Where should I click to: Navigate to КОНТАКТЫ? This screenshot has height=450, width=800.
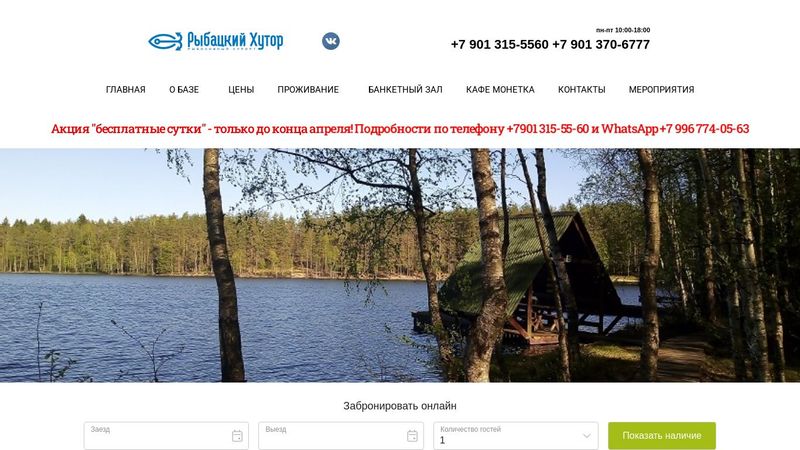582,89
